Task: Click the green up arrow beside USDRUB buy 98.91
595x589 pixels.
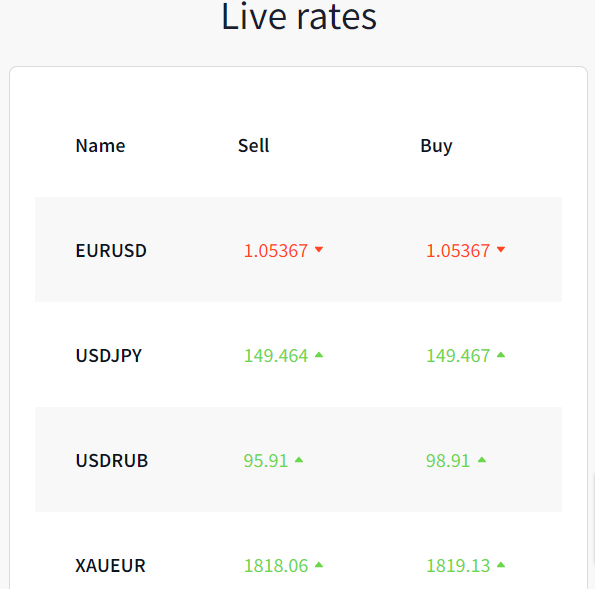Action: [x=482, y=460]
